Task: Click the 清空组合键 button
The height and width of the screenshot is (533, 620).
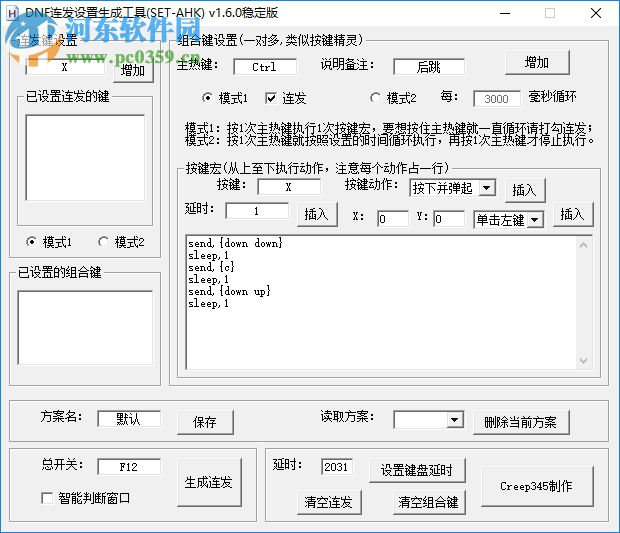Action: 429,502
